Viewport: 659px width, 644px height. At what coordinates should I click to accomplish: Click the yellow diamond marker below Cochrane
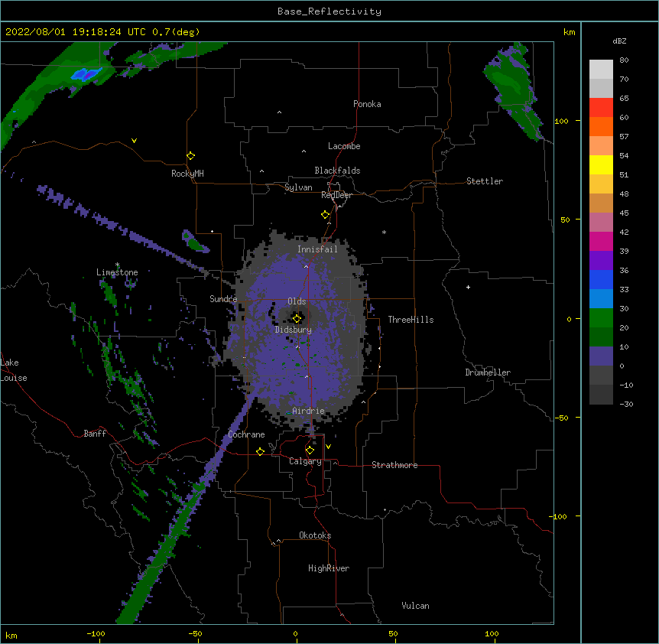click(260, 451)
